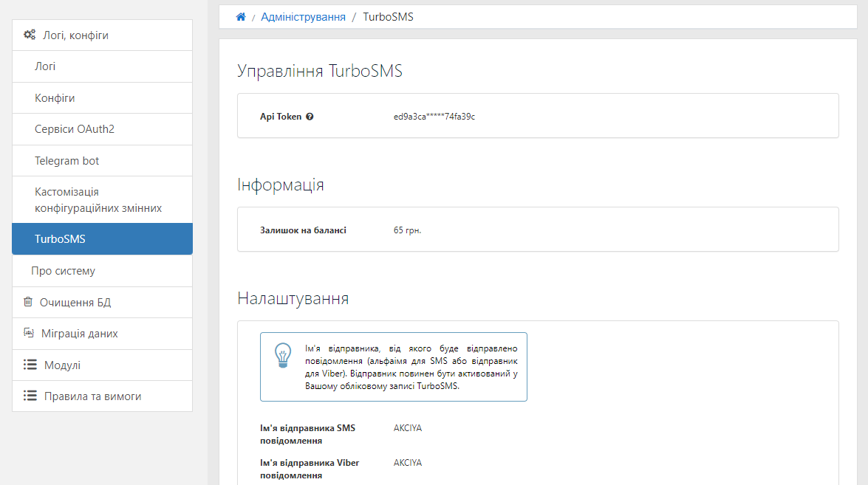Click the Viber sender name value AKCIYA
Viewport: 868px width, 485px height.
click(x=408, y=463)
